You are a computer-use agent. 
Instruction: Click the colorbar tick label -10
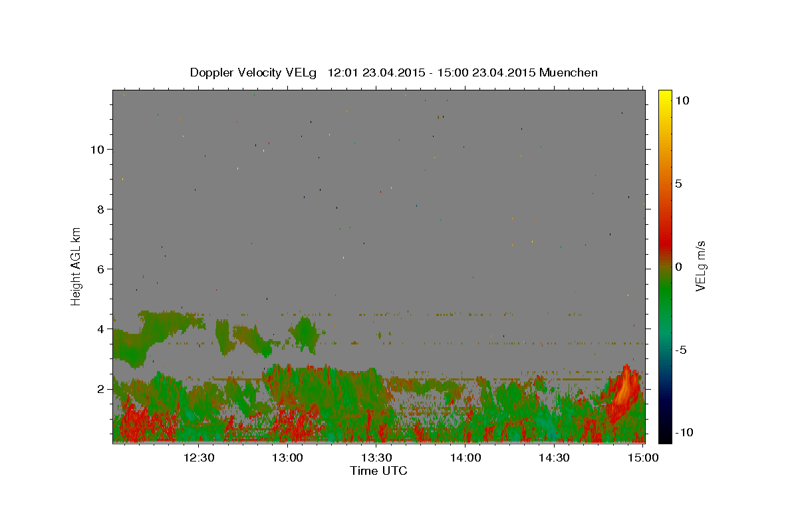684,432
